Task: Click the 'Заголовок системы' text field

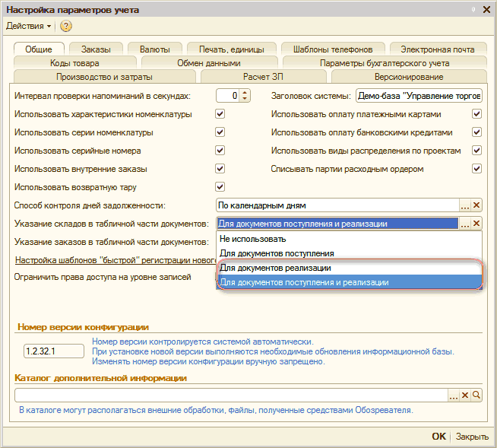Action: pos(419,96)
